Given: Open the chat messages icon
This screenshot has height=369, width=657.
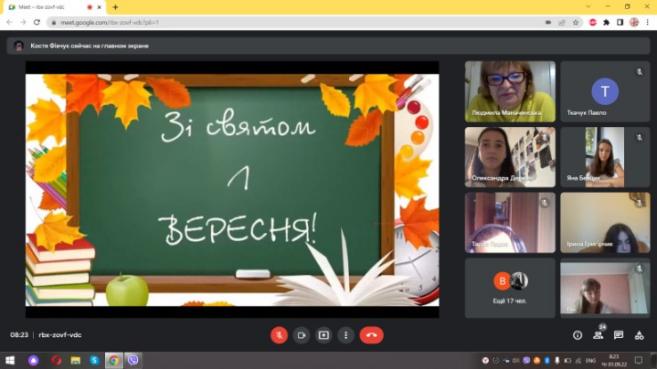Looking at the screenshot, I should (618, 335).
